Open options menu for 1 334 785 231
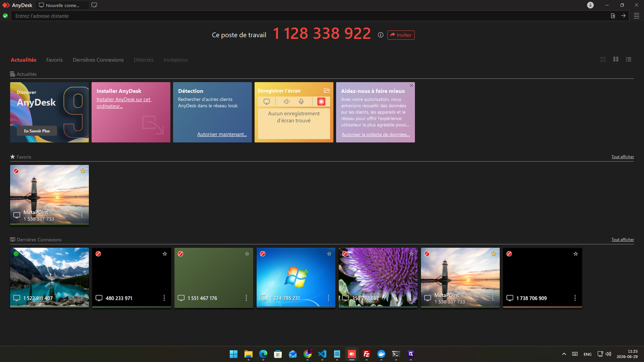This screenshot has width=644, height=362. [x=328, y=298]
